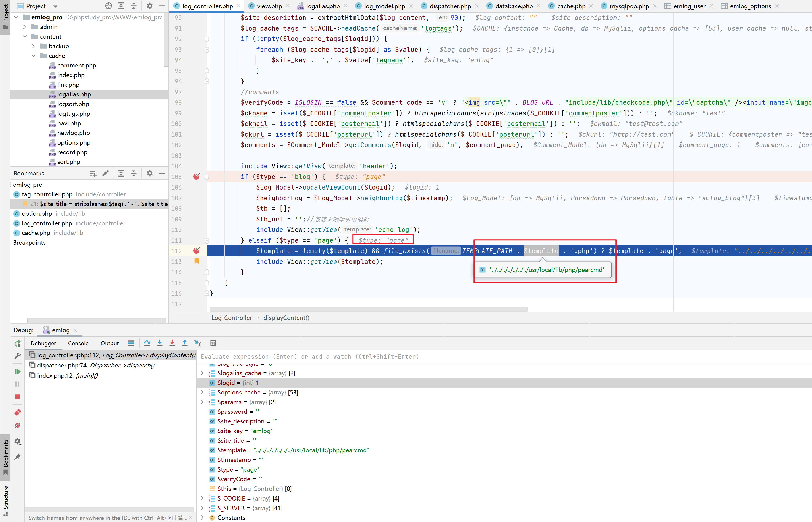Expand $options_cache array variable
The width and height of the screenshot is (812, 522).
[202, 392]
